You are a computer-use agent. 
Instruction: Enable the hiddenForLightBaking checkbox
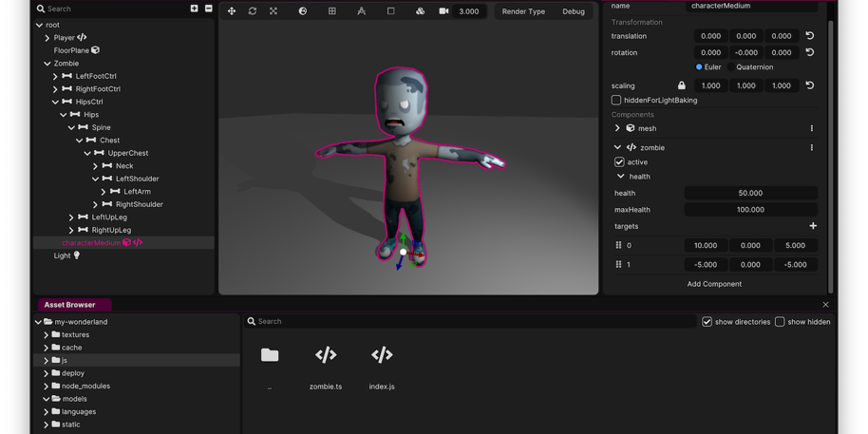point(616,100)
